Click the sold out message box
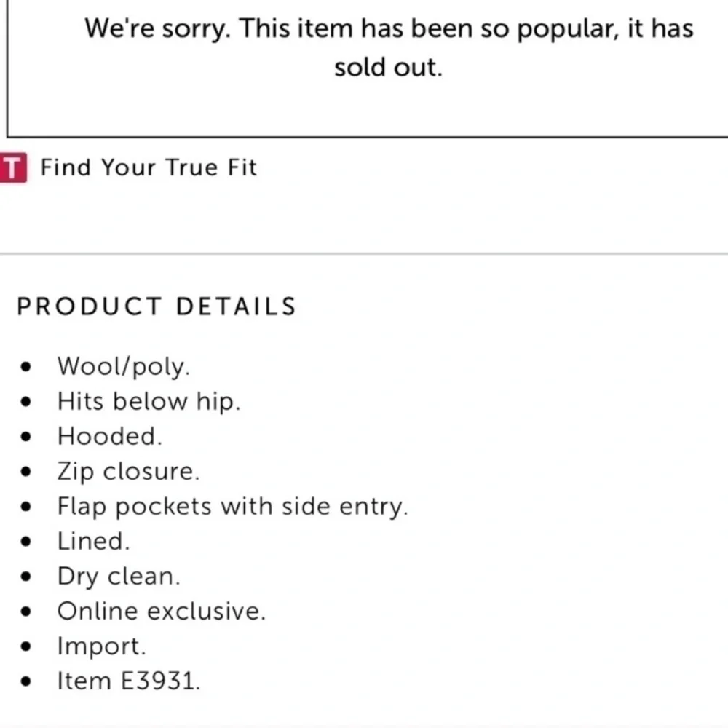This screenshot has width=728, height=728. 367,68
